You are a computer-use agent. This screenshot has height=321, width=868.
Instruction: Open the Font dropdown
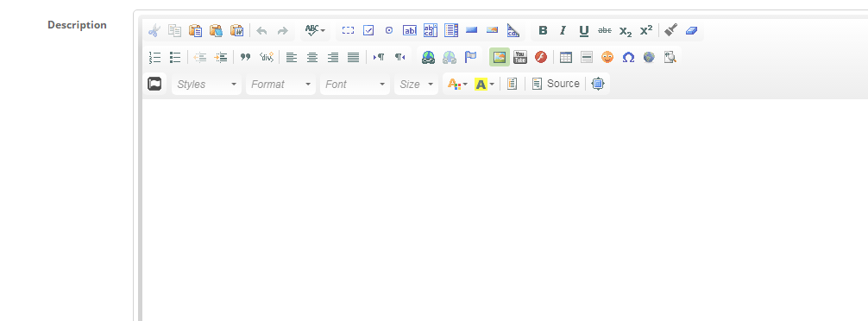pyautogui.click(x=355, y=84)
